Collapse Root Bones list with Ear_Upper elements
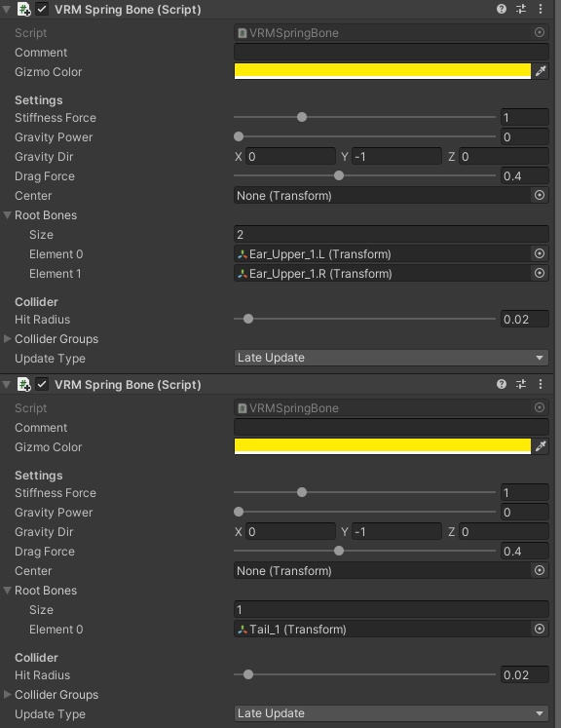Viewport: 561px width, 728px height. [x=7, y=215]
